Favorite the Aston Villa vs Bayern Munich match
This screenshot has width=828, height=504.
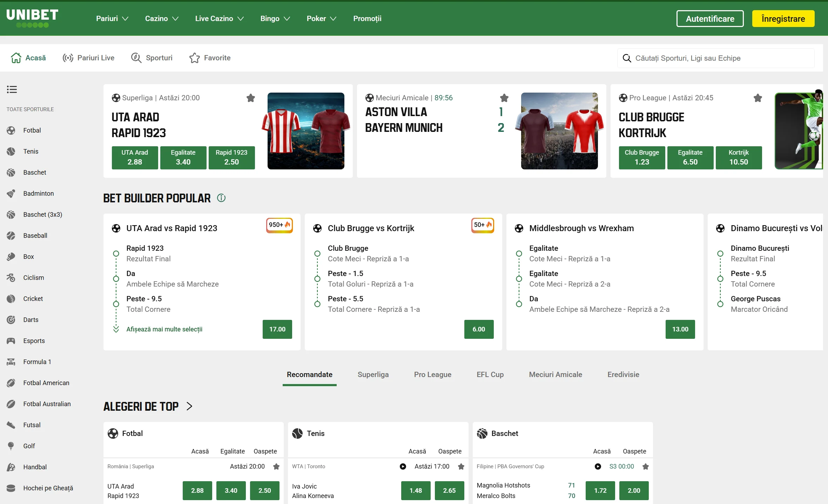pos(504,98)
